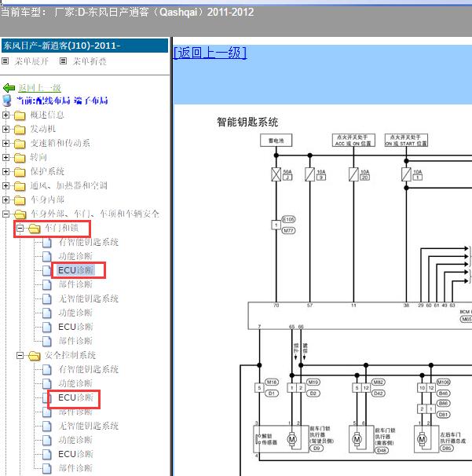Screen dimensions: 472x476
Task: Click the green back arrow icon
Action: 9,88
